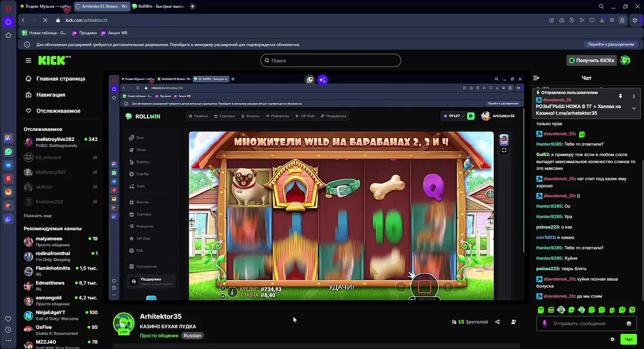This screenshot has height=349, width=644.
Task: Expand the pinned message chevron
Action: coord(634,109)
